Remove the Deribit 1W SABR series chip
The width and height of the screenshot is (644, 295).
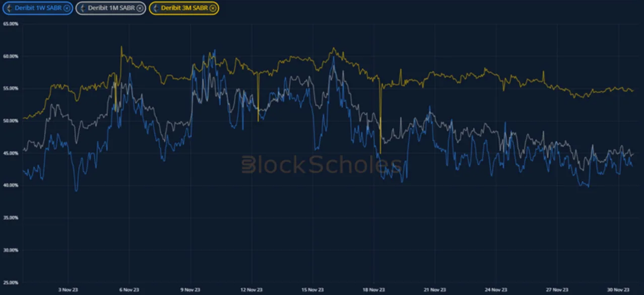(x=67, y=8)
